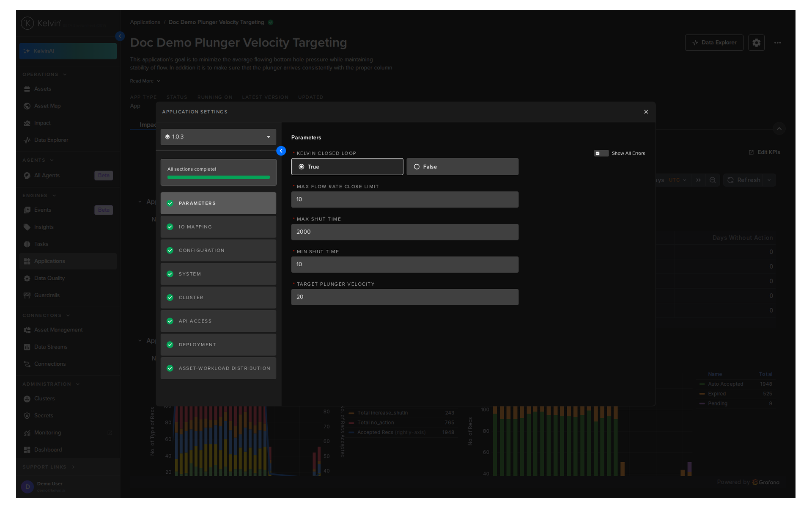Open the settings gear icon

[756, 43]
